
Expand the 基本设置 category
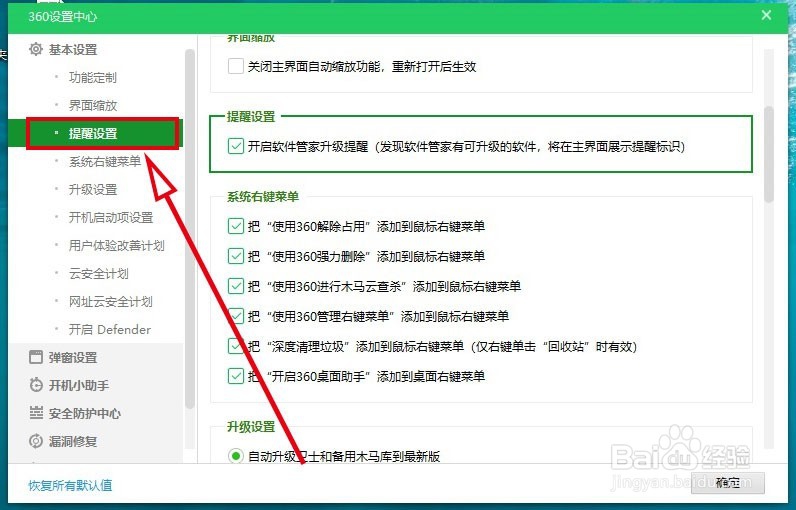tap(73, 50)
